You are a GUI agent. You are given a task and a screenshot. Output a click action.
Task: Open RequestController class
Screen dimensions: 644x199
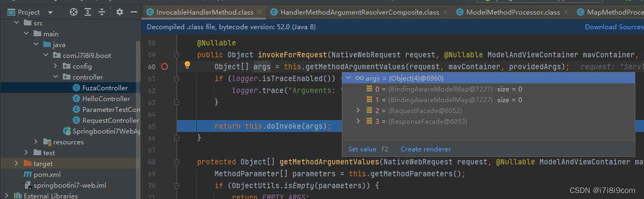click(110, 120)
